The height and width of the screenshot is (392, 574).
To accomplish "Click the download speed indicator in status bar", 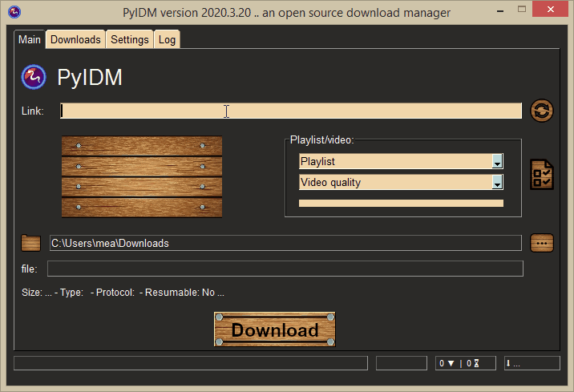I will click(532, 363).
